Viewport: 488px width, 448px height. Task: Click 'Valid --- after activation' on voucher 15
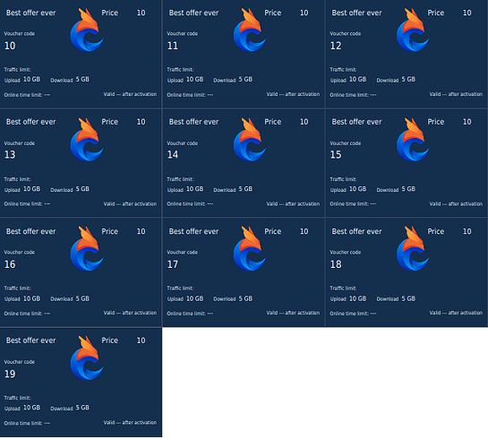point(456,204)
